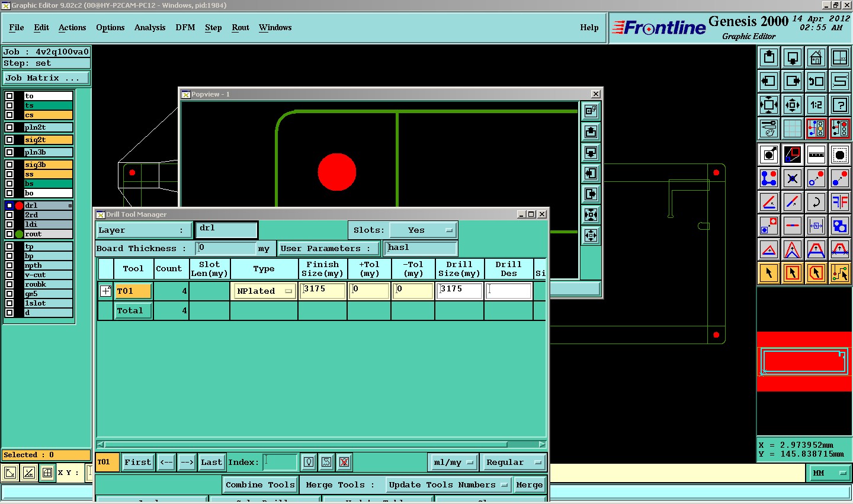Click the Finish Size field showing 3175
The width and height of the screenshot is (853, 504).
coord(323,291)
